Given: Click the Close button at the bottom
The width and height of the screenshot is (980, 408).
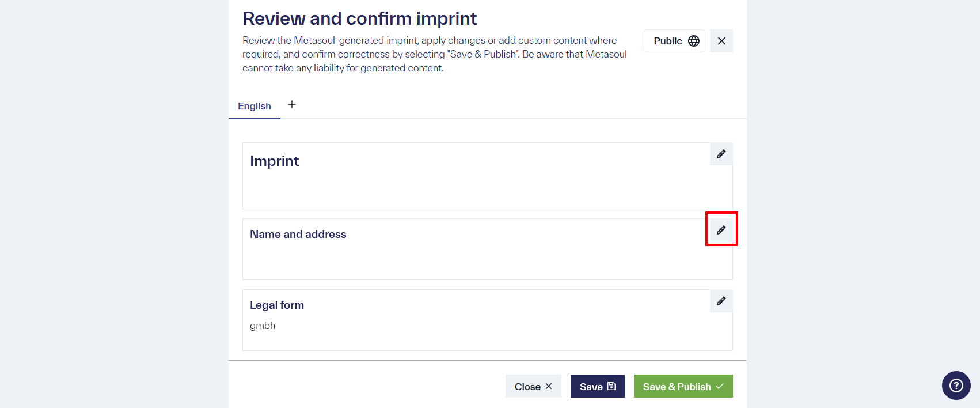Looking at the screenshot, I should [x=533, y=386].
